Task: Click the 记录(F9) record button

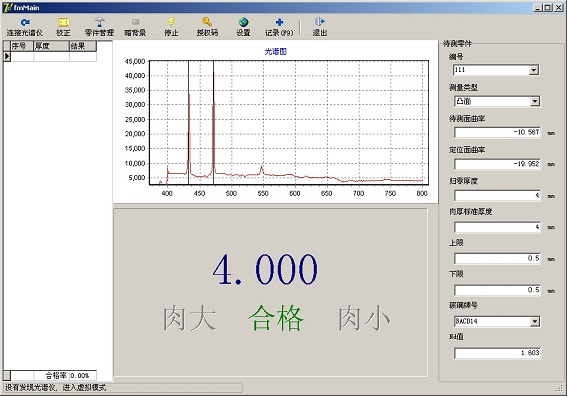Action: coord(279,27)
